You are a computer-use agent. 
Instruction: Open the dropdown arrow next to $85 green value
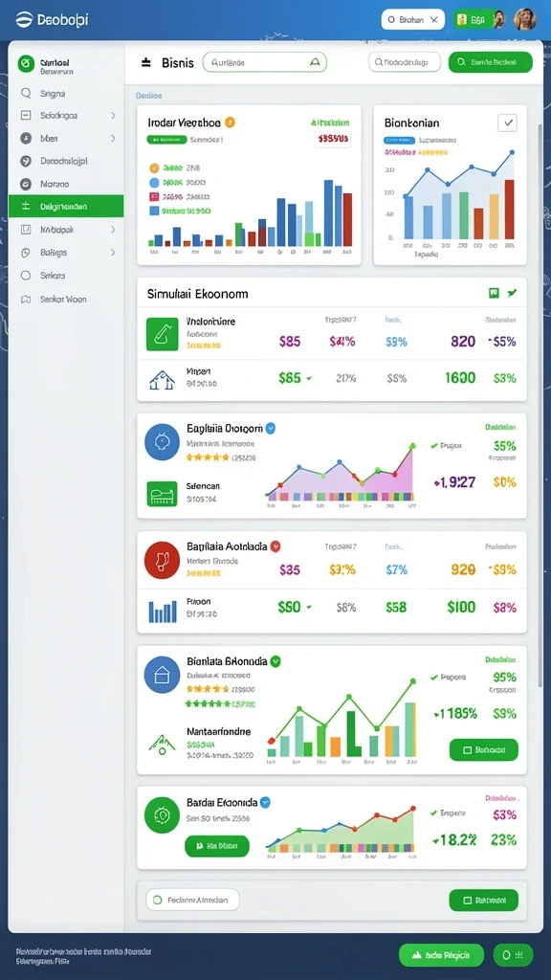pyautogui.click(x=309, y=378)
